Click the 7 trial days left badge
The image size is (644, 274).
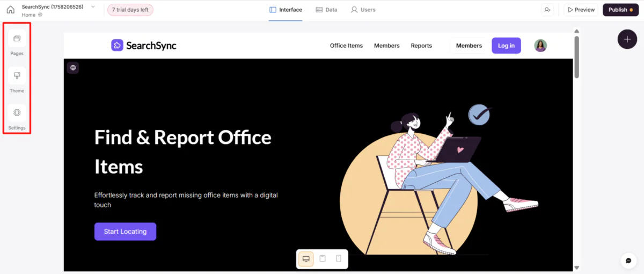130,10
